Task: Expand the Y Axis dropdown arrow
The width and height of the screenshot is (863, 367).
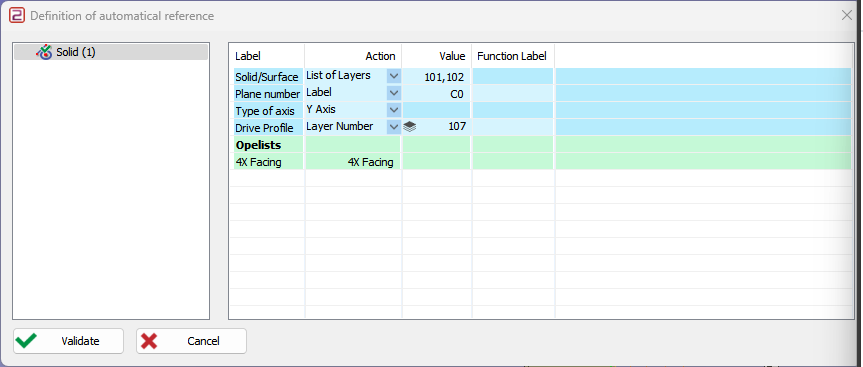Action: 394,110
